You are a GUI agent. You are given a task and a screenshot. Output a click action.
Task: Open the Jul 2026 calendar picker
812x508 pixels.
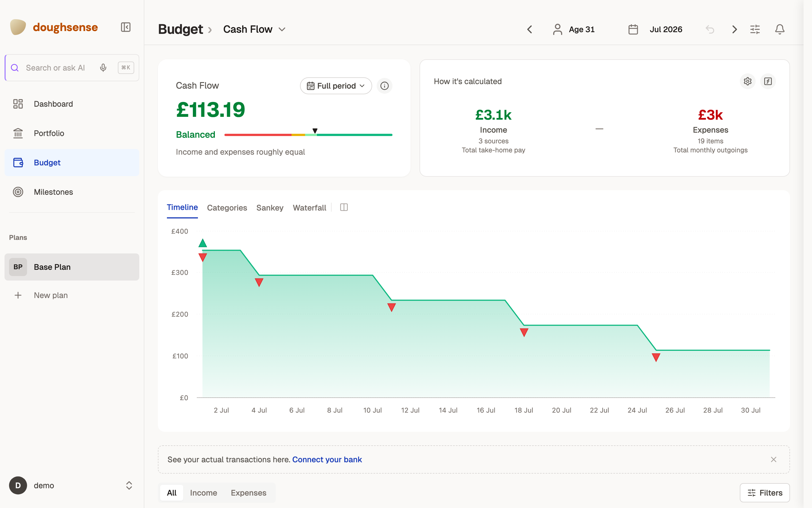tap(655, 30)
